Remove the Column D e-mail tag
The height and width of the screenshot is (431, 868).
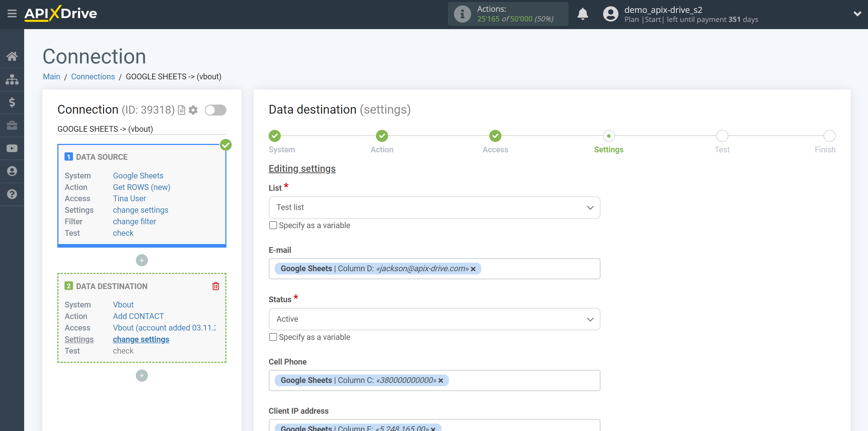pyautogui.click(x=473, y=269)
